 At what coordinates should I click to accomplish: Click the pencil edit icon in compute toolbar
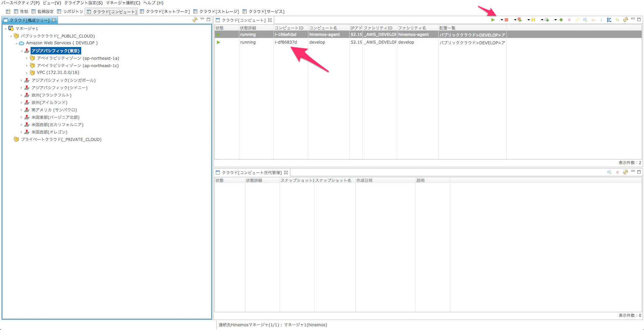point(577,20)
